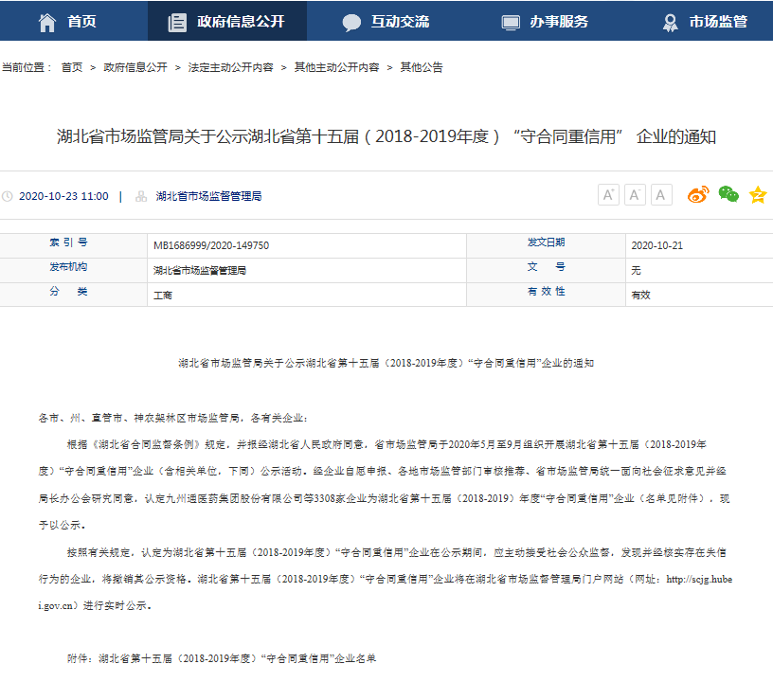Viewport: 773px width, 700px height.
Task: Share the article to Weibo
Action: click(x=698, y=194)
